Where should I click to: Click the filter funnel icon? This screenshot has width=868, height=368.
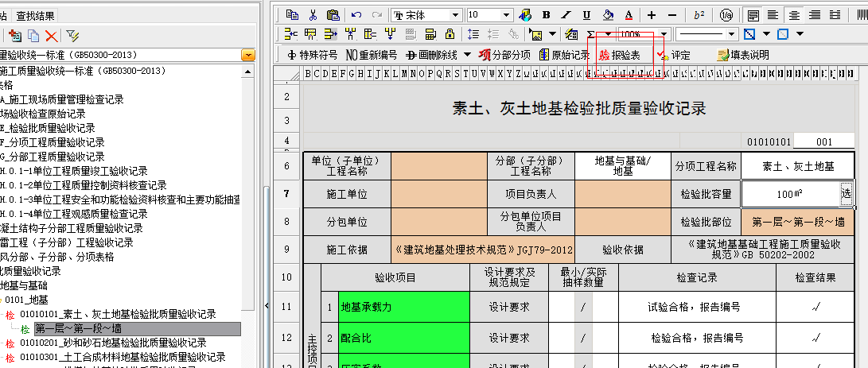pos(72,35)
